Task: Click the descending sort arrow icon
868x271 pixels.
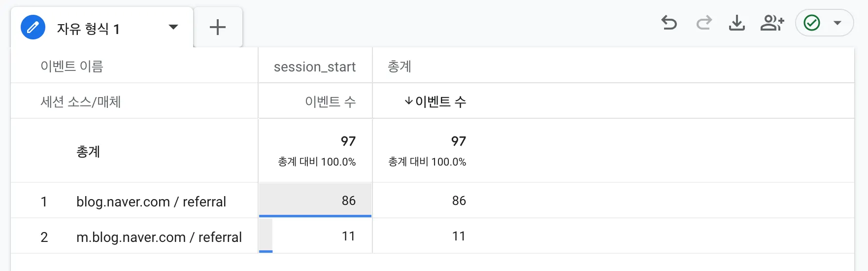Action: [408, 101]
